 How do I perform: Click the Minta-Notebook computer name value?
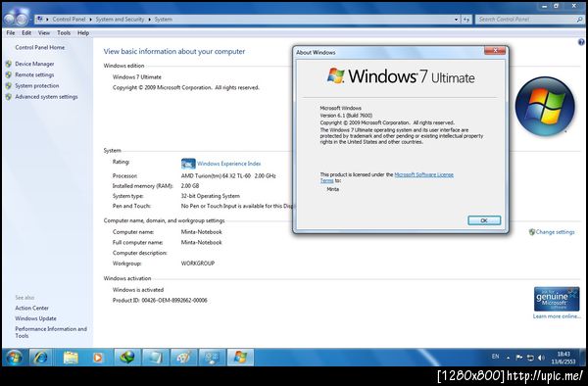pos(201,232)
